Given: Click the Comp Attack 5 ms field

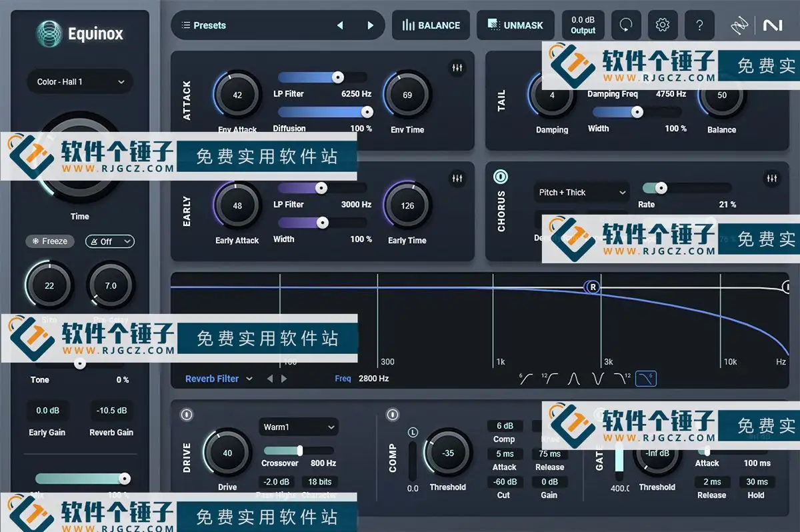Looking at the screenshot, I should (x=505, y=454).
